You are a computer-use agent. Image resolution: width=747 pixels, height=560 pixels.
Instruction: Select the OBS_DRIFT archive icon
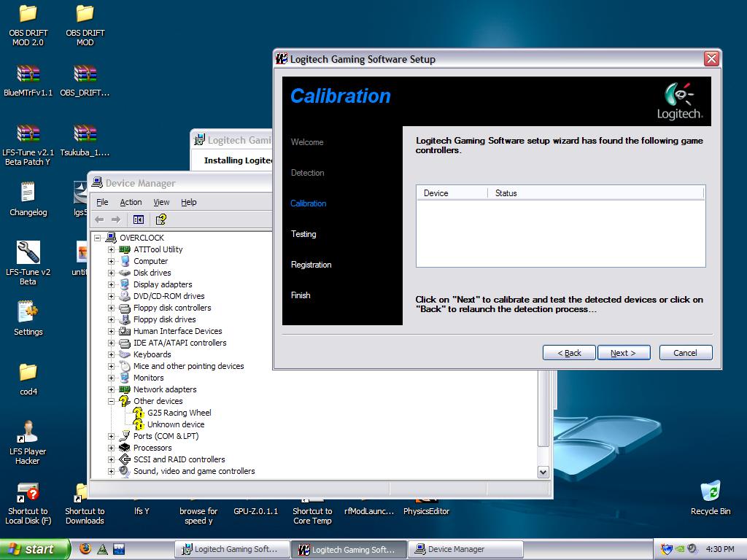pos(85,74)
